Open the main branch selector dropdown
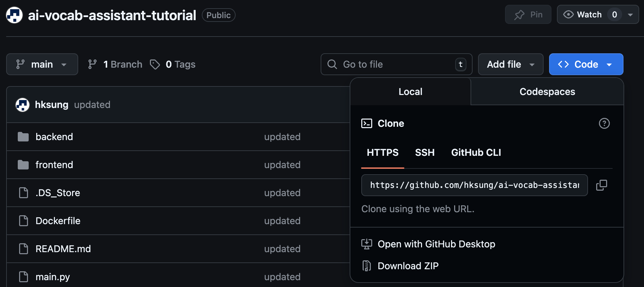This screenshot has width=644, height=287. point(42,64)
